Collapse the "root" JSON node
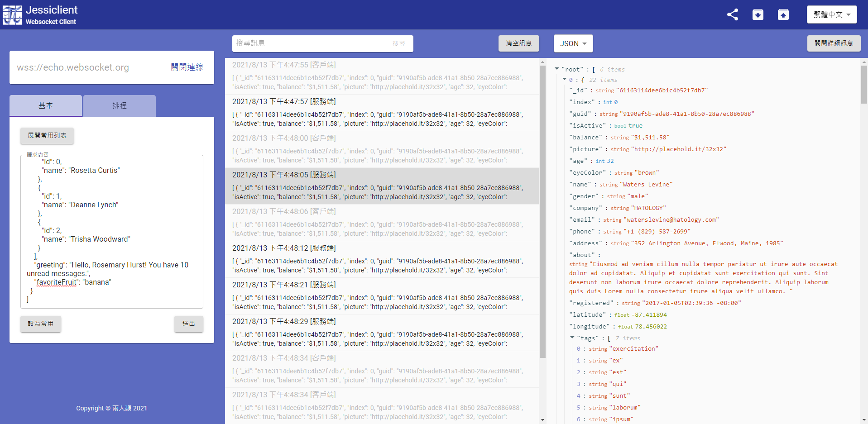Screen dimensions: 868x424 (x=557, y=69)
